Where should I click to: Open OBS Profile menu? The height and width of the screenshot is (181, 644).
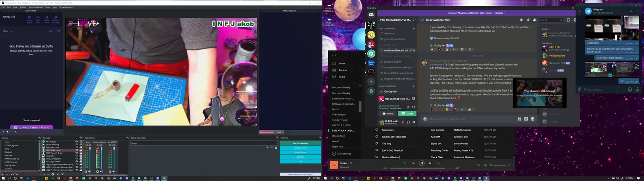point(23,7)
